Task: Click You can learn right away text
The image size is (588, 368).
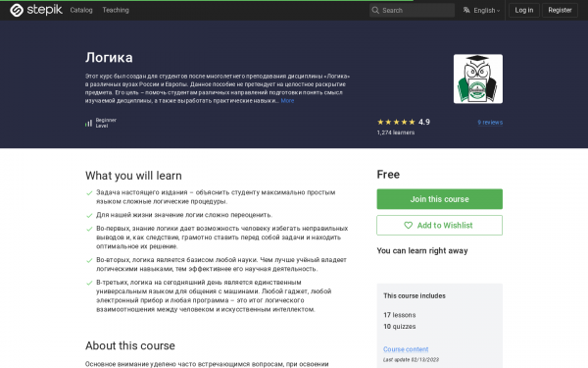Action: (422, 251)
